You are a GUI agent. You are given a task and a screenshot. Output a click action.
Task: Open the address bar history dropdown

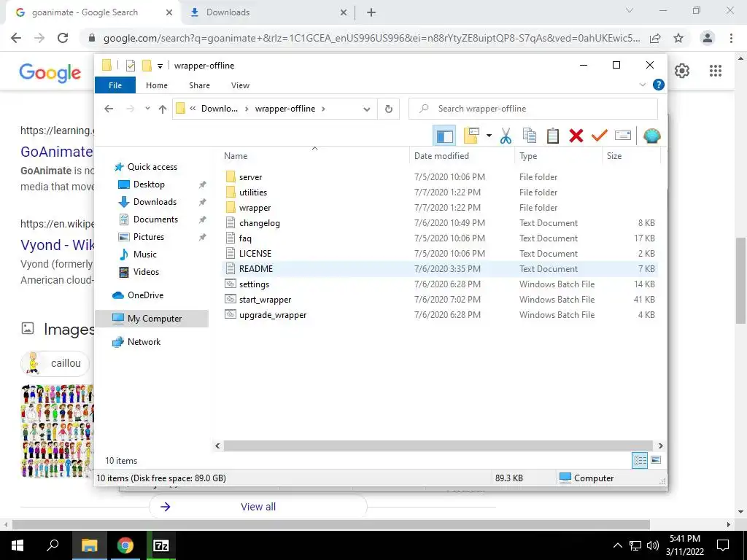point(366,109)
